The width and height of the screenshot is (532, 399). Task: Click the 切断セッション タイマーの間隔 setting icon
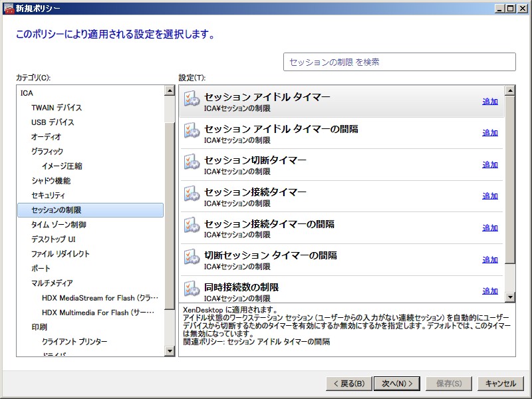pos(192,259)
